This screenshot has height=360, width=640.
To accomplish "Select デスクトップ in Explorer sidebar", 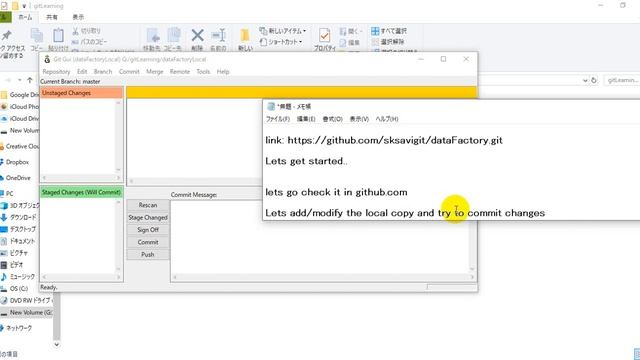I will (x=19, y=229).
